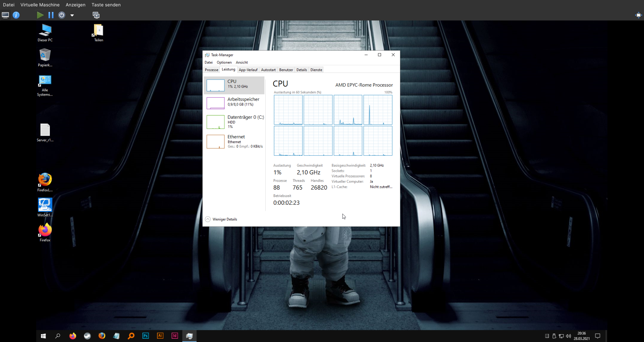Select the Server_r1... text file icon
This screenshot has width=644, height=342.
click(x=45, y=133)
